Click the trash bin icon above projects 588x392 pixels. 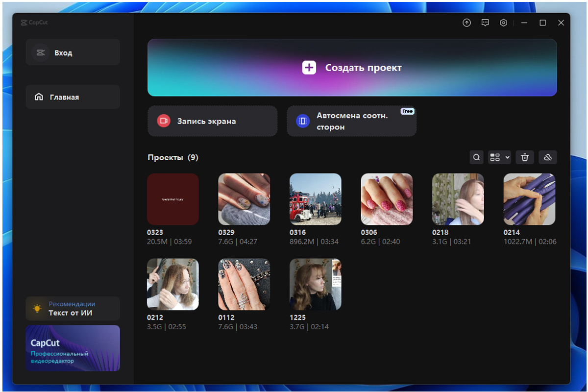click(x=525, y=157)
